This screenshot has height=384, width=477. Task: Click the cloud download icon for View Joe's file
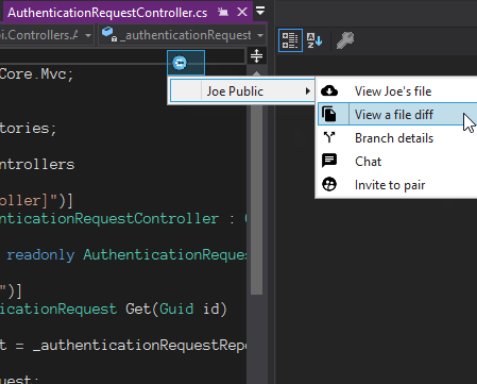(x=329, y=91)
